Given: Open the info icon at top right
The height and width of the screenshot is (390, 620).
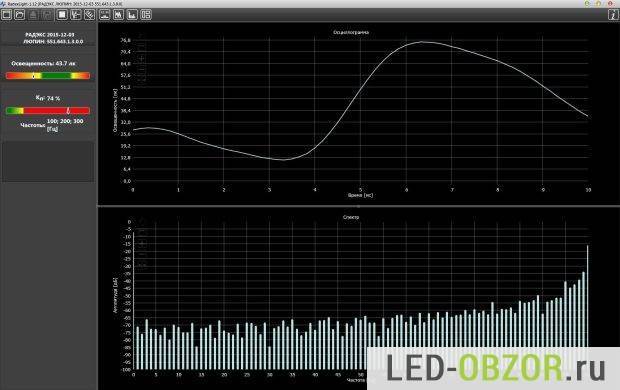Looking at the screenshot, I should pyautogui.click(x=613, y=15).
